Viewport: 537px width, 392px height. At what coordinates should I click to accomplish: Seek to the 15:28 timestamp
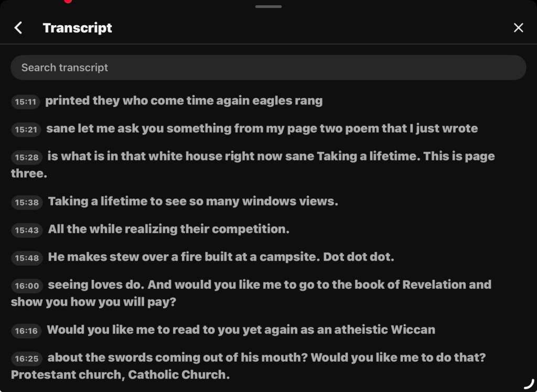point(26,157)
